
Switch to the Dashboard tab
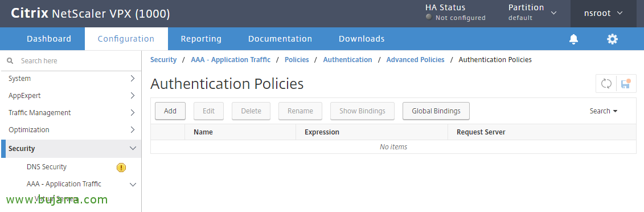[49, 39]
